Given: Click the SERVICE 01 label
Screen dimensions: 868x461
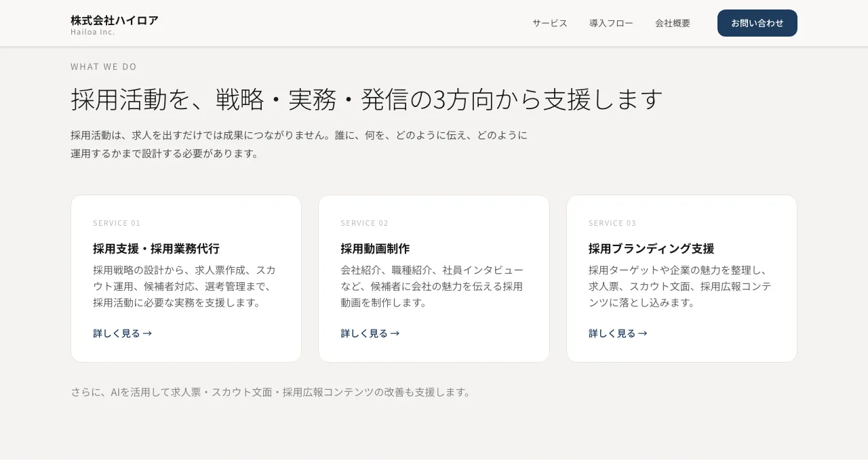Looking at the screenshot, I should pyautogui.click(x=117, y=223).
